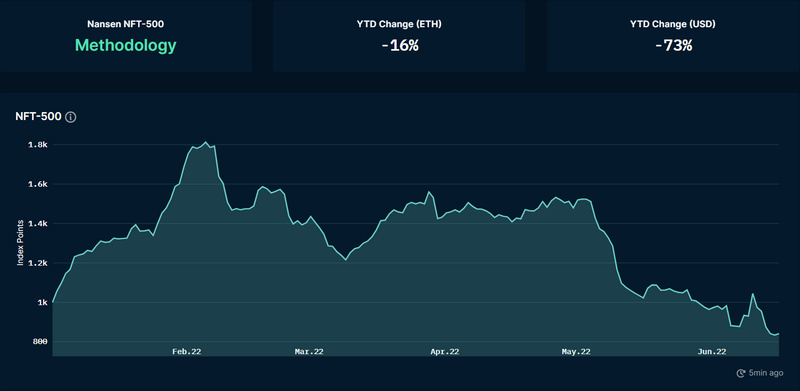Image resolution: width=800 pixels, height=391 pixels.
Task: Click the Jun.22 axis label
Action: tap(712, 352)
